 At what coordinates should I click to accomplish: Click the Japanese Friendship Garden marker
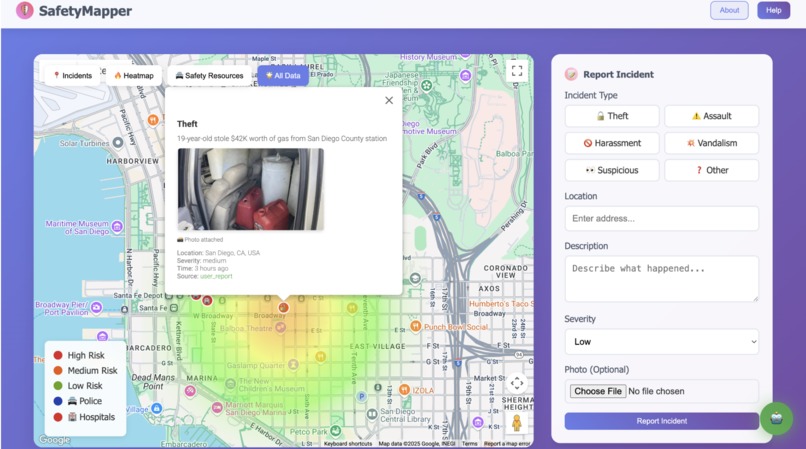click(x=426, y=85)
